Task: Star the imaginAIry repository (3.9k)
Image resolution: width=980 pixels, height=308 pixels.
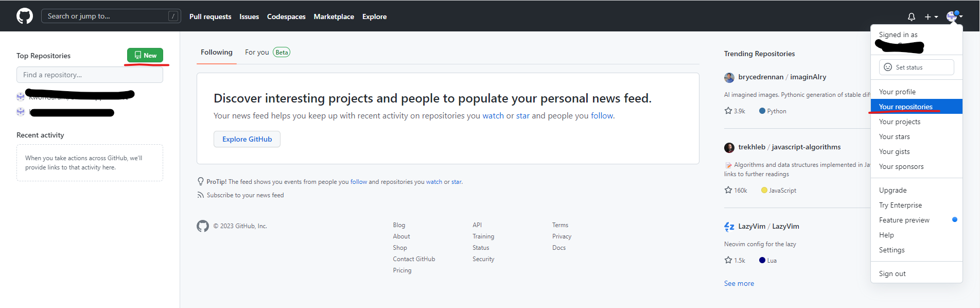Action: (x=734, y=111)
